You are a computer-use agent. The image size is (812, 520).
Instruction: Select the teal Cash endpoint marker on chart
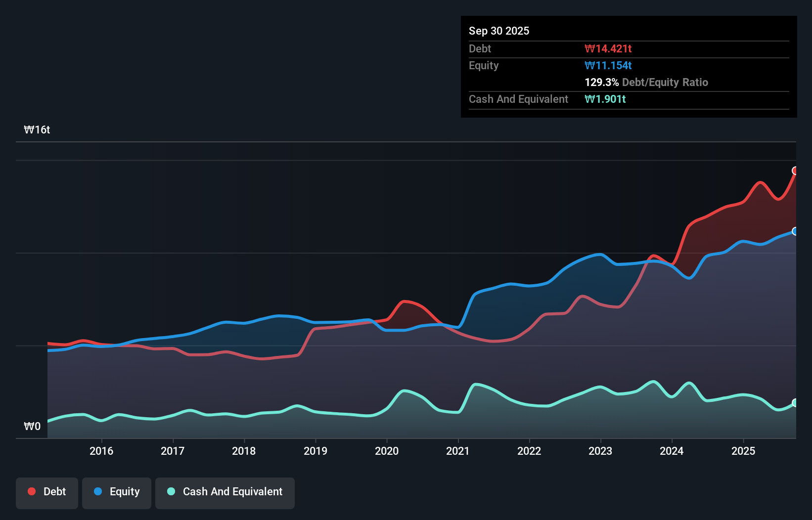click(x=795, y=403)
